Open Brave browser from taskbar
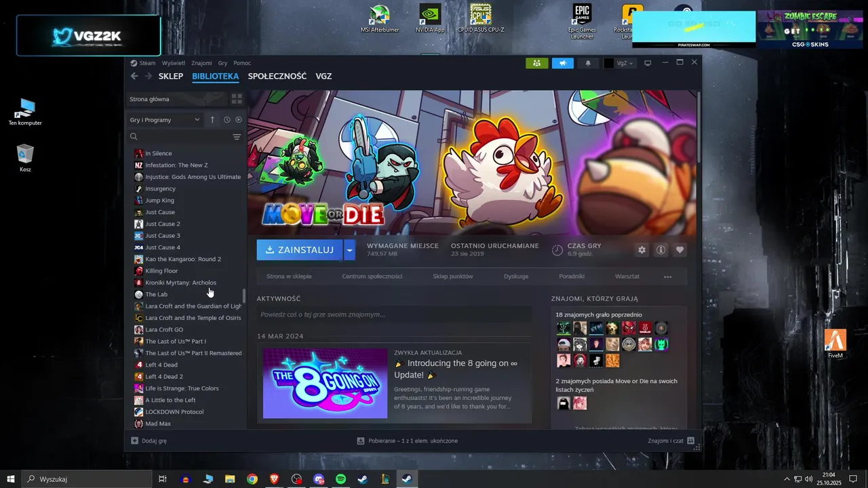 274,479
